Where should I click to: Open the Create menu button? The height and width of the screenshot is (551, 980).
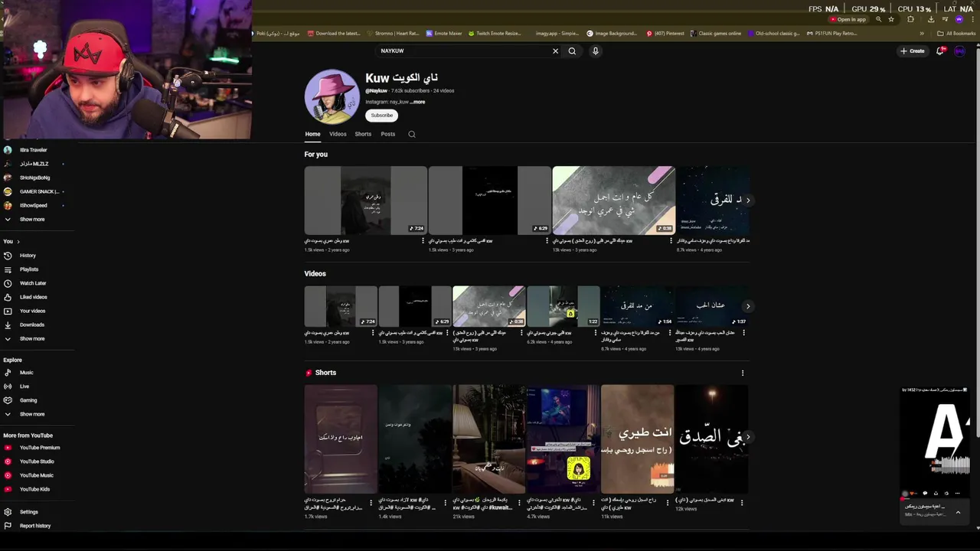coord(912,51)
